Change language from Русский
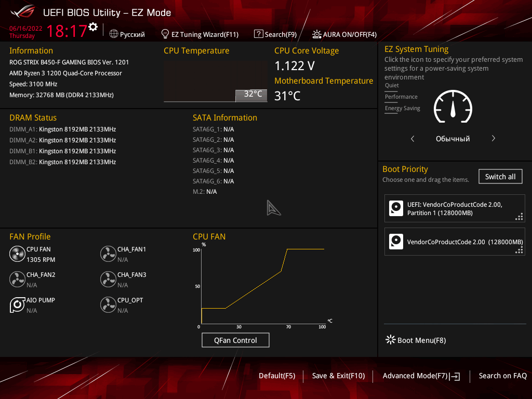The width and height of the screenshot is (532, 399). 132,35
